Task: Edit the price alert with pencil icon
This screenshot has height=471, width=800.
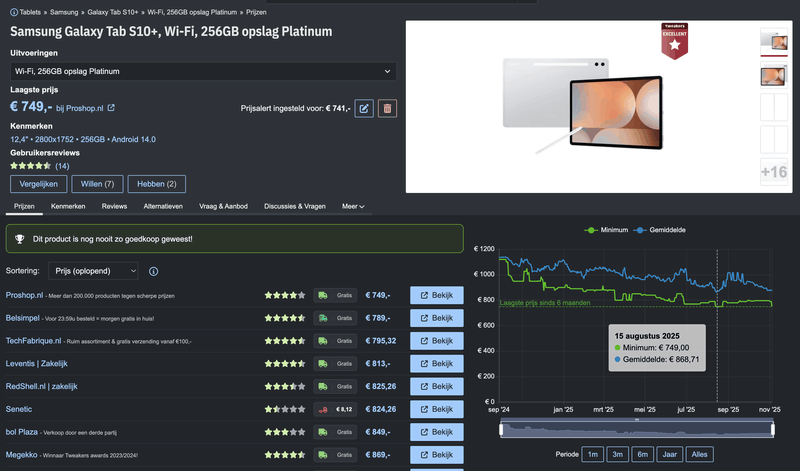Action: 364,108
